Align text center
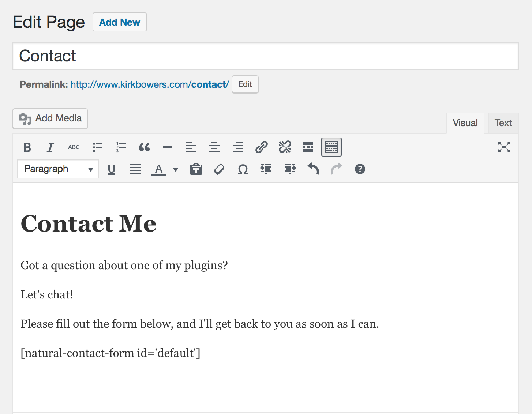 pyautogui.click(x=214, y=147)
